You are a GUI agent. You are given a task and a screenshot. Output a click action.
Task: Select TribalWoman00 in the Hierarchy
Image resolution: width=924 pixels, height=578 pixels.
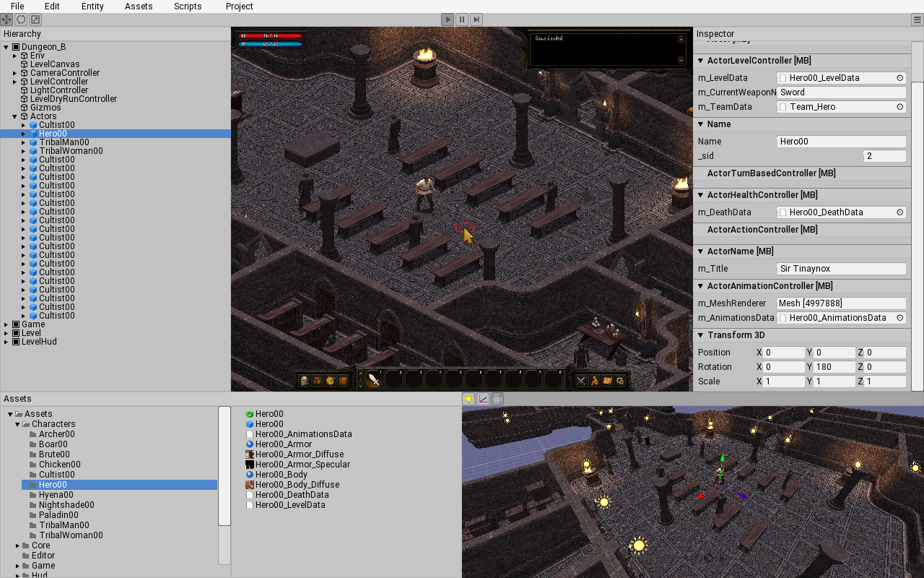(71, 151)
